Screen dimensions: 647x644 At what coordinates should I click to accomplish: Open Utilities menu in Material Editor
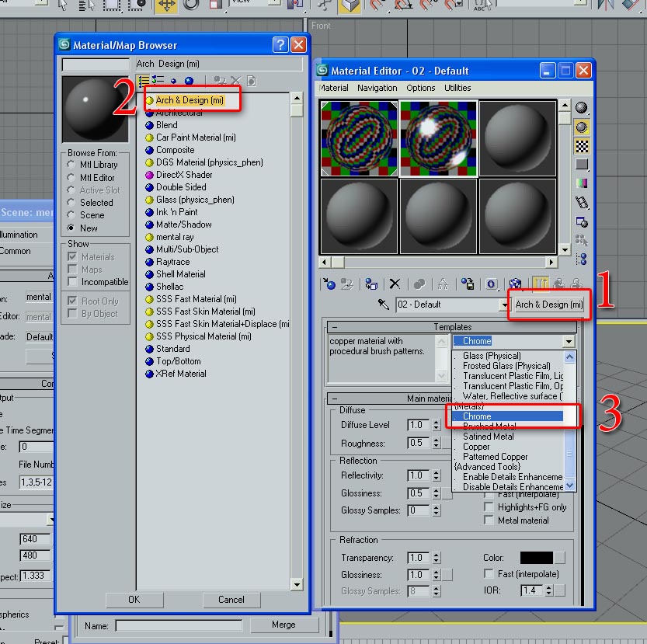457,88
